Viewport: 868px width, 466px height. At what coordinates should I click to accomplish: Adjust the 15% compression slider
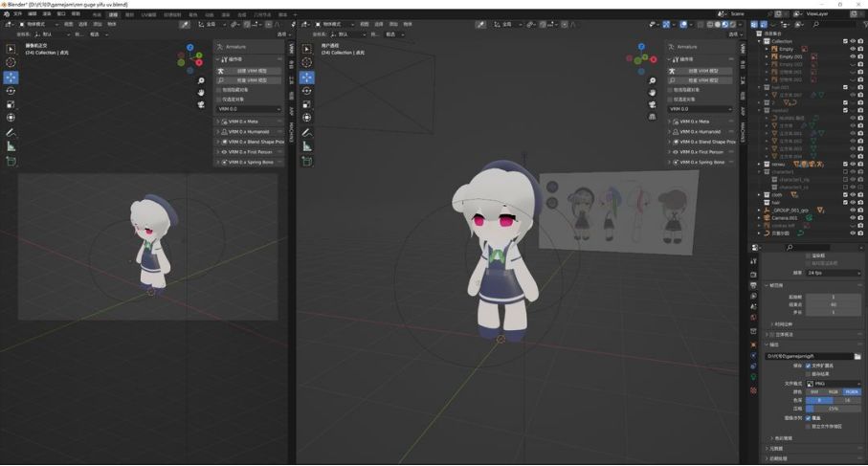[x=833, y=409]
